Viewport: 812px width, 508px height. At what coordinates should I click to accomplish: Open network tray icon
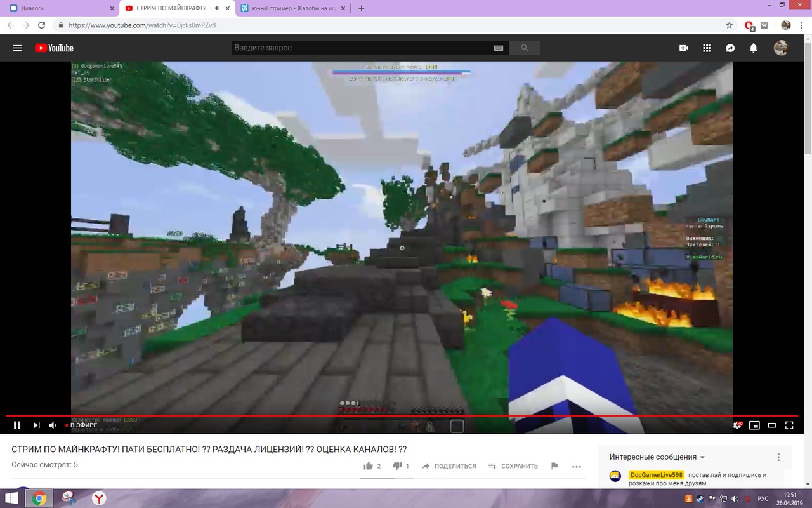pos(724,498)
